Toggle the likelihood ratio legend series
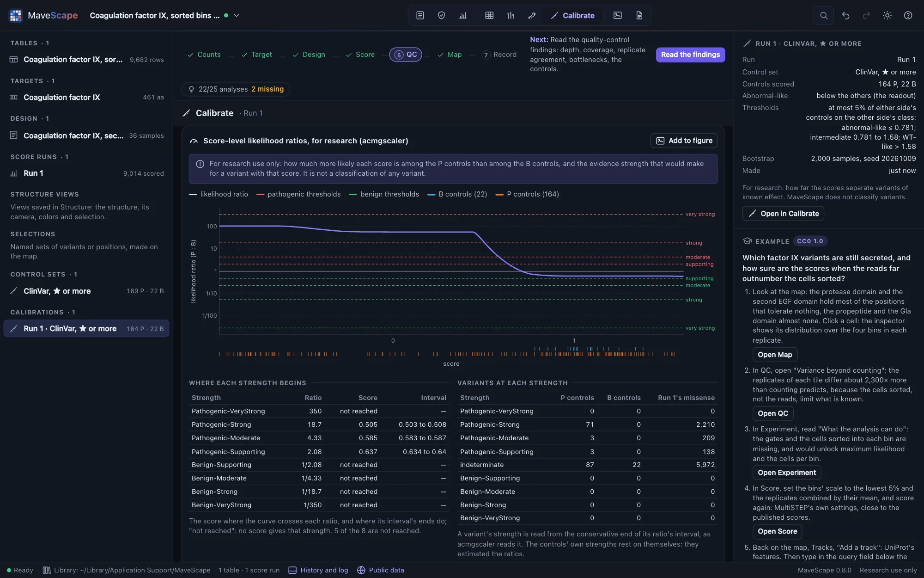 pos(219,194)
